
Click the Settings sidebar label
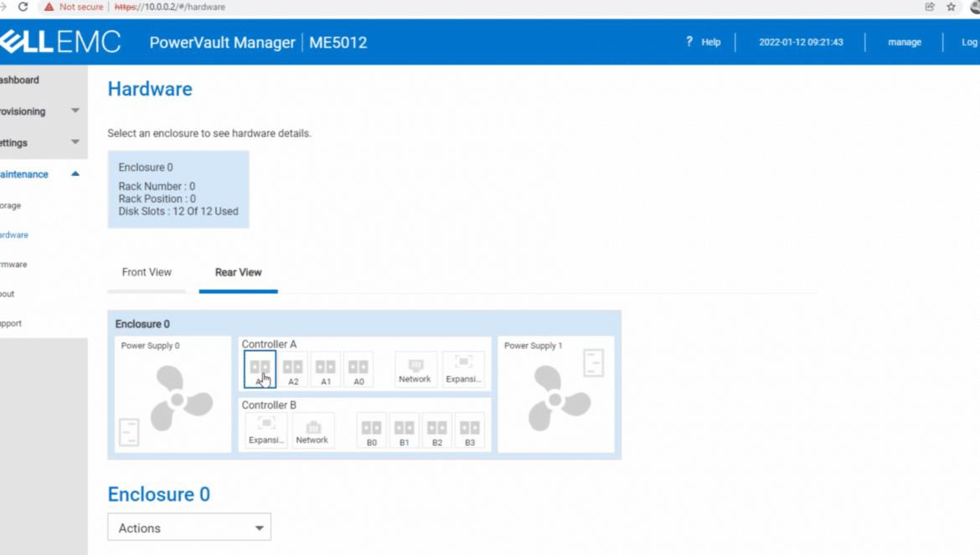coord(13,142)
